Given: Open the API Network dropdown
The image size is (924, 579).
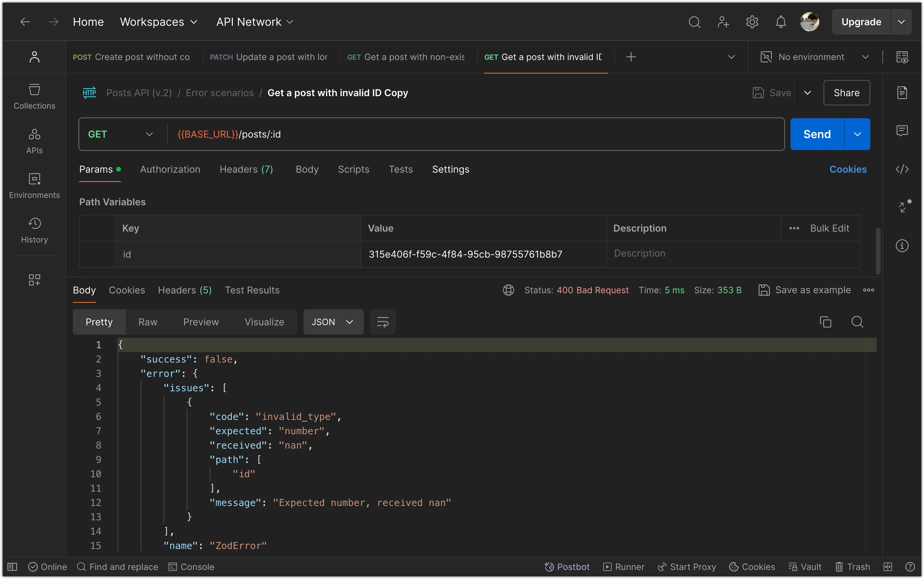Looking at the screenshot, I should point(255,22).
